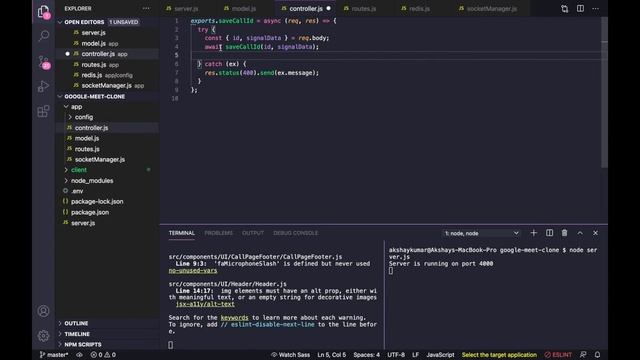Open editor more actions menu
This screenshot has width=640, height=360.
pos(596,9)
